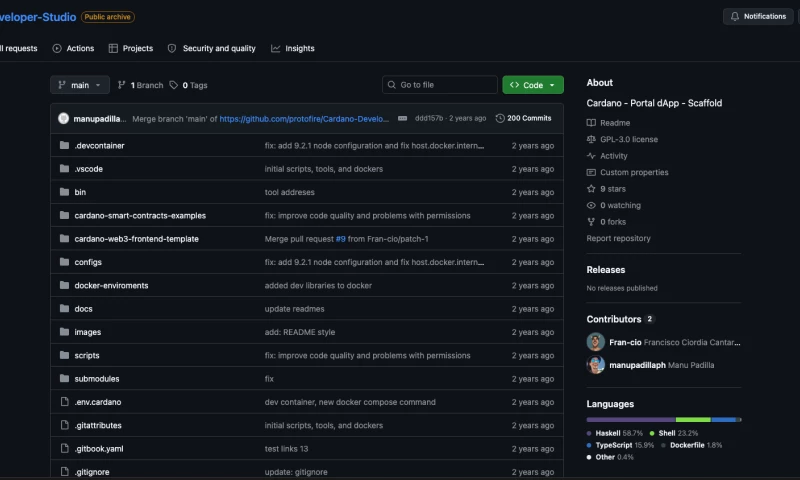This screenshot has height=480, width=800.
Task: Open the 'test links 13' commit message
Action: (x=286, y=449)
